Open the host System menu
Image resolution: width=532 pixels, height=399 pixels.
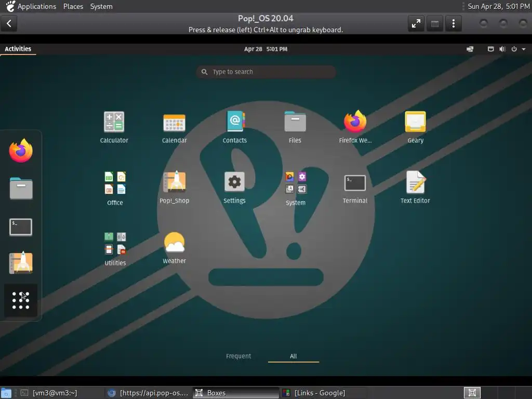(x=101, y=6)
